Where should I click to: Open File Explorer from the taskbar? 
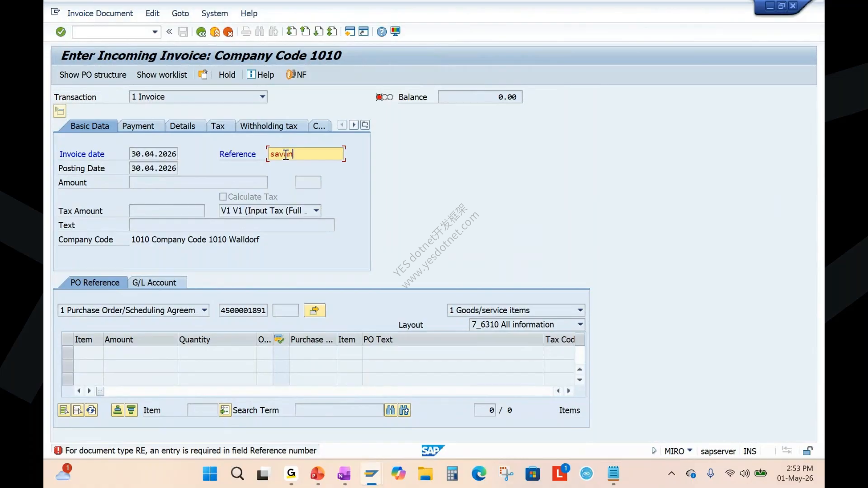[425, 474]
